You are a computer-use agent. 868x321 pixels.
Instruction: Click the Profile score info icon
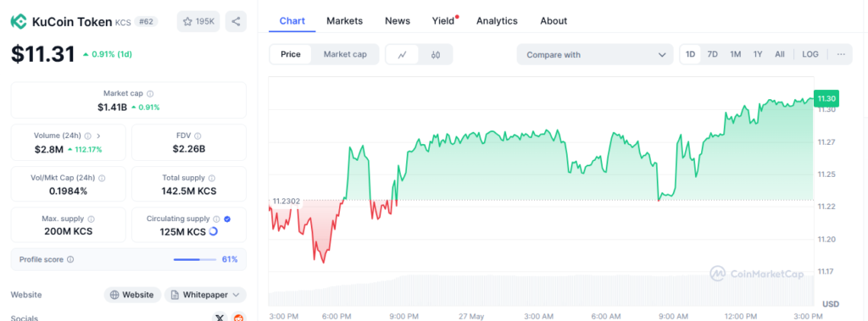[x=70, y=259]
